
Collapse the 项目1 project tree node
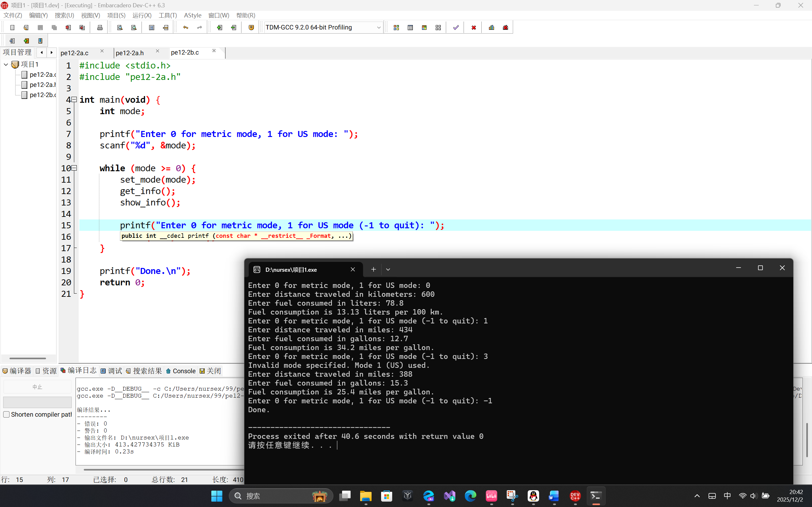6,64
